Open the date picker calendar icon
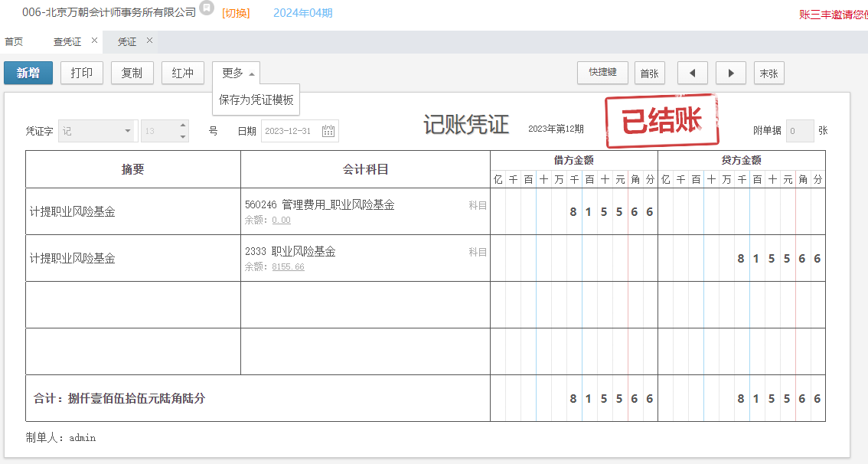 click(328, 131)
